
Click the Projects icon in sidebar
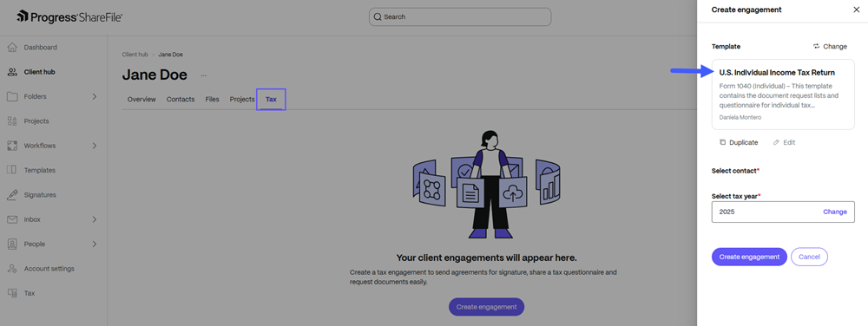point(12,121)
